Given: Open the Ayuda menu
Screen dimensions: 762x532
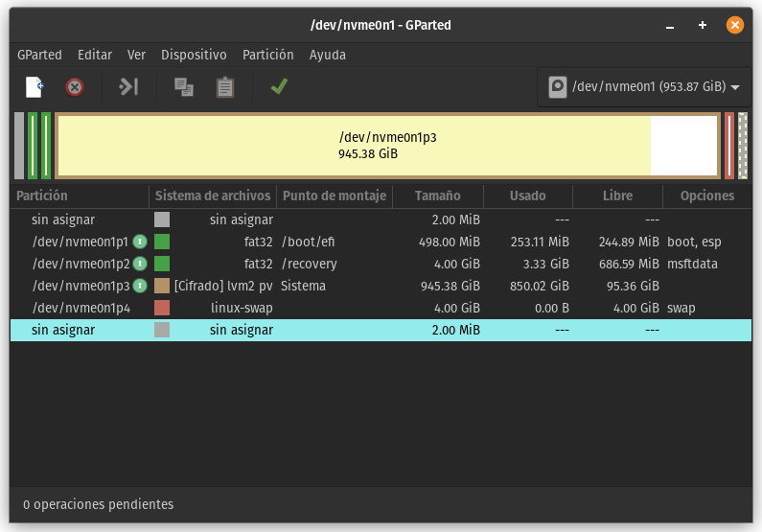Looking at the screenshot, I should [x=328, y=55].
